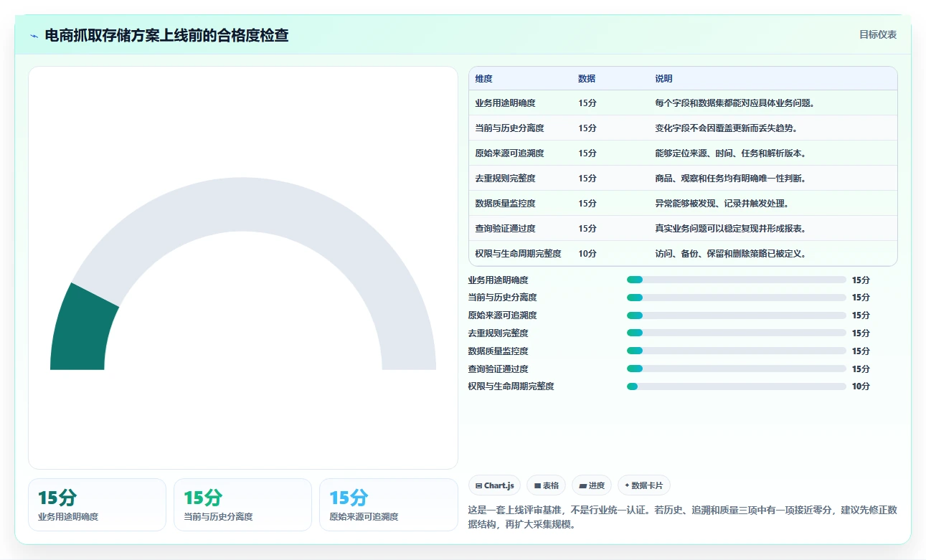Click description 访问、备份、保留和删除策略已被定义
The height and width of the screenshot is (560, 926).
730,254
